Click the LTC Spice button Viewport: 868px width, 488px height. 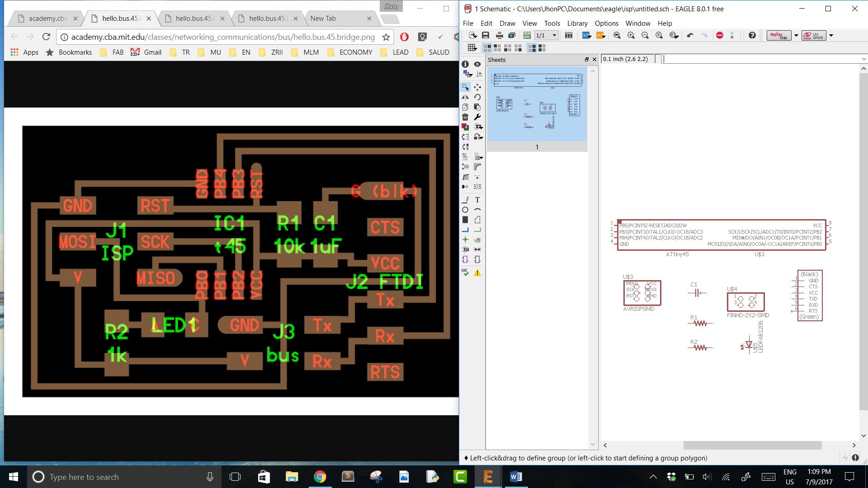[x=814, y=35]
